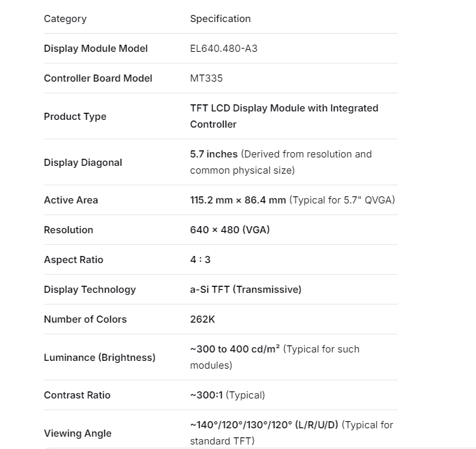Click the 'Active Area' row label
The height and width of the screenshot is (449, 476).
click(x=71, y=200)
